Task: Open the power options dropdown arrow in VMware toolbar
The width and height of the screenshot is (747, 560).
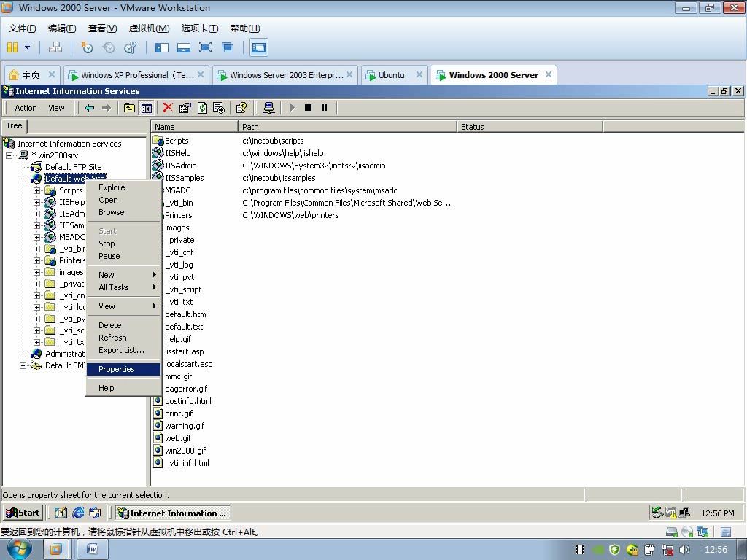Action: click(27, 47)
